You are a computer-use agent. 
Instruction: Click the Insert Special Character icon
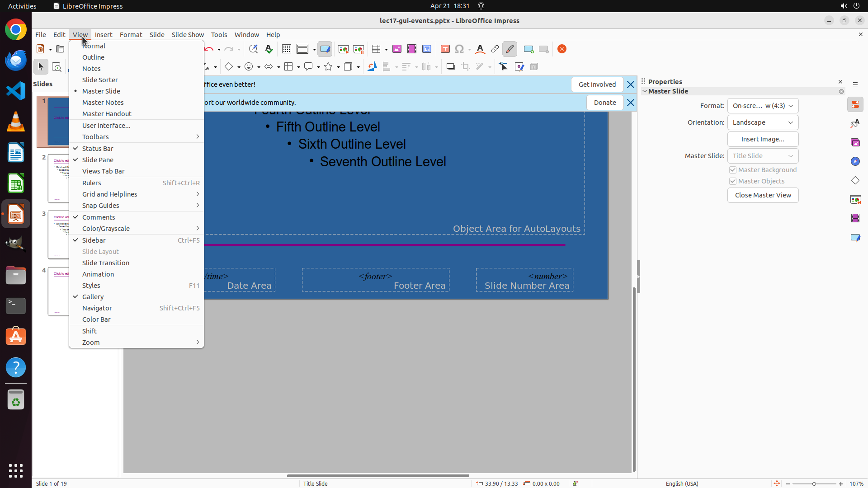click(x=459, y=49)
